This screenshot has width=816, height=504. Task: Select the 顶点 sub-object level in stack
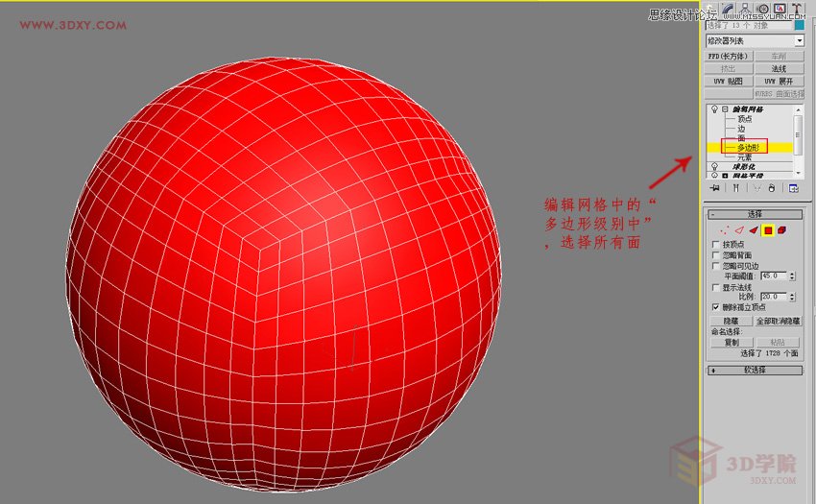(745, 119)
